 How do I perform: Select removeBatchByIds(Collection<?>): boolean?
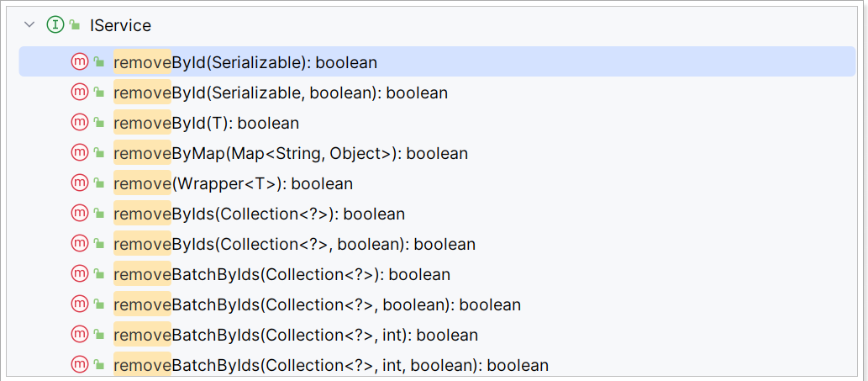[281, 273]
